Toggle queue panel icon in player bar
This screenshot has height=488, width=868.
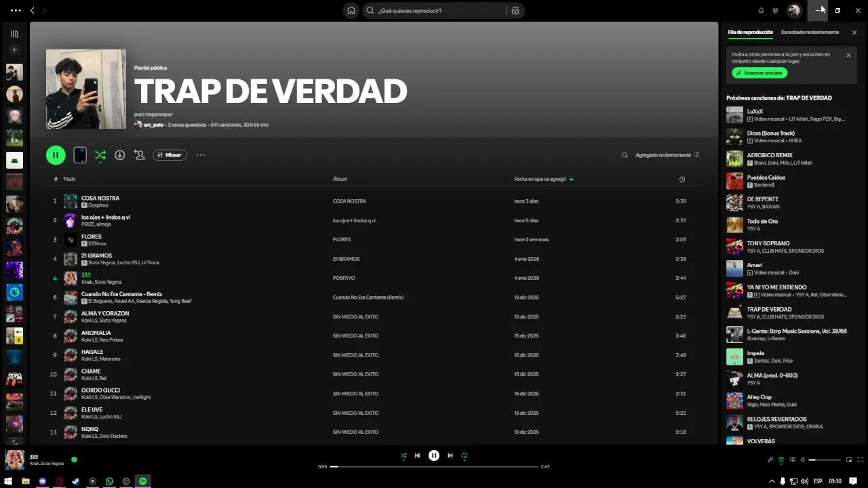(781, 460)
